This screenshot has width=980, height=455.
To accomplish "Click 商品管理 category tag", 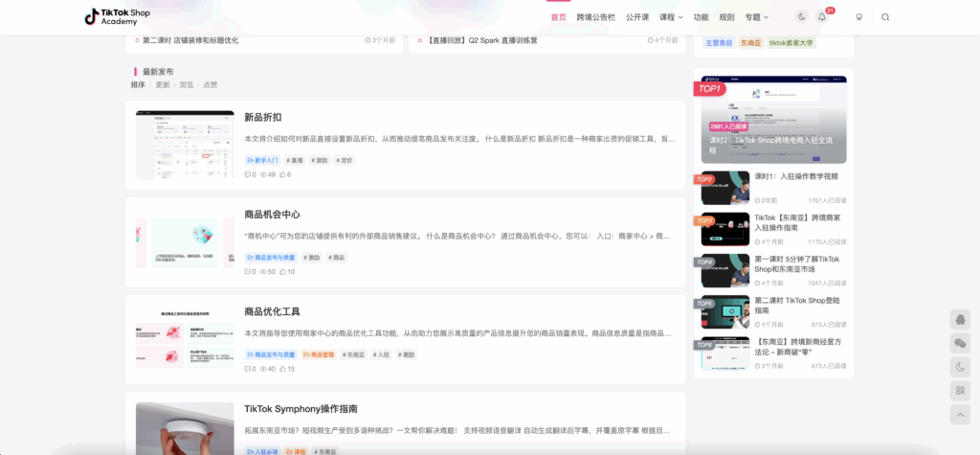I will tap(319, 354).
